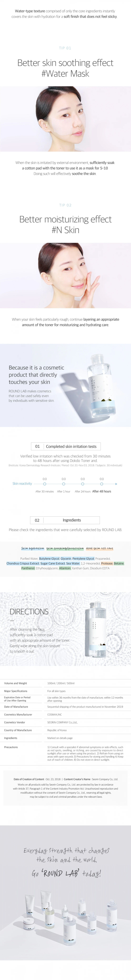The height and width of the screenshot is (980, 131).
Task: Click the orange-highlighted Protease ingredient
Action: [107, 563]
